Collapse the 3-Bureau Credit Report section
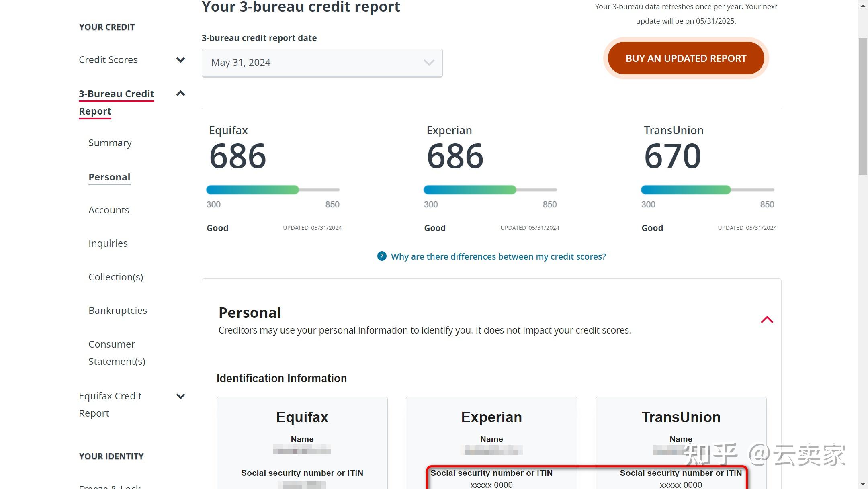Viewport: 868px width, 489px height. [x=180, y=94]
